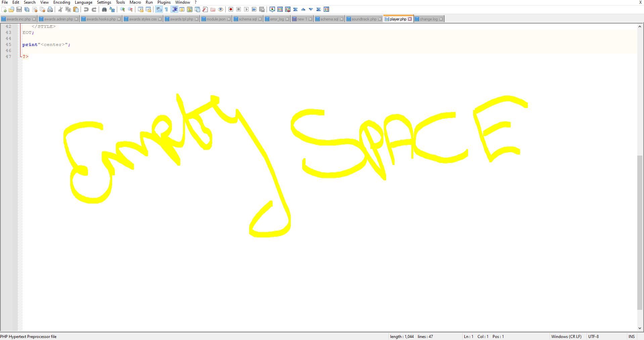Zoom in the editor text

[x=123, y=9]
